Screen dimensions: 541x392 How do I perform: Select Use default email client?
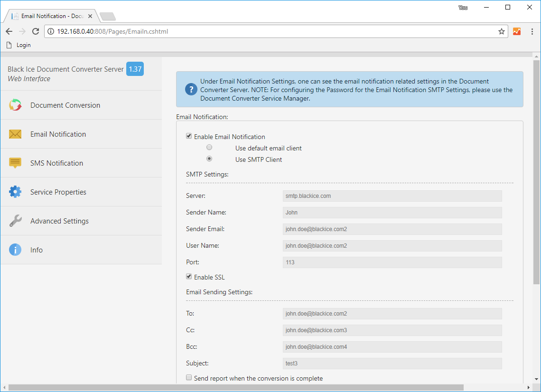(209, 147)
